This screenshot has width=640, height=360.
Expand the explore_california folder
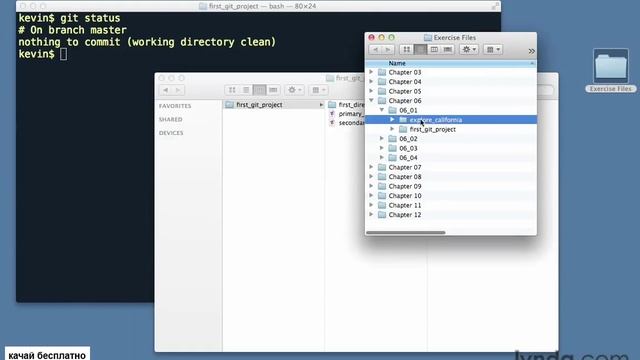pyautogui.click(x=392, y=120)
